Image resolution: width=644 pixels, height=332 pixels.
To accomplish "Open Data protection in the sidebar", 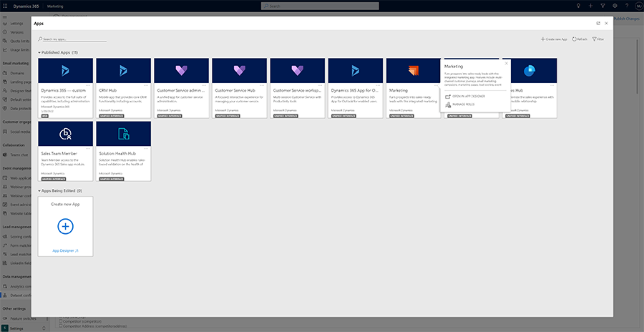I will (x=16, y=108).
